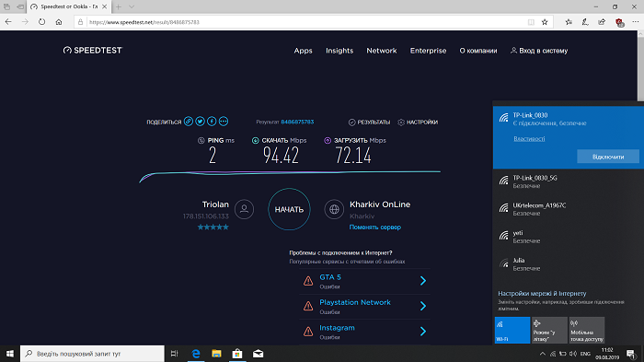Click the Triolan five-star rating
This screenshot has height=362, width=644.
[x=213, y=228]
